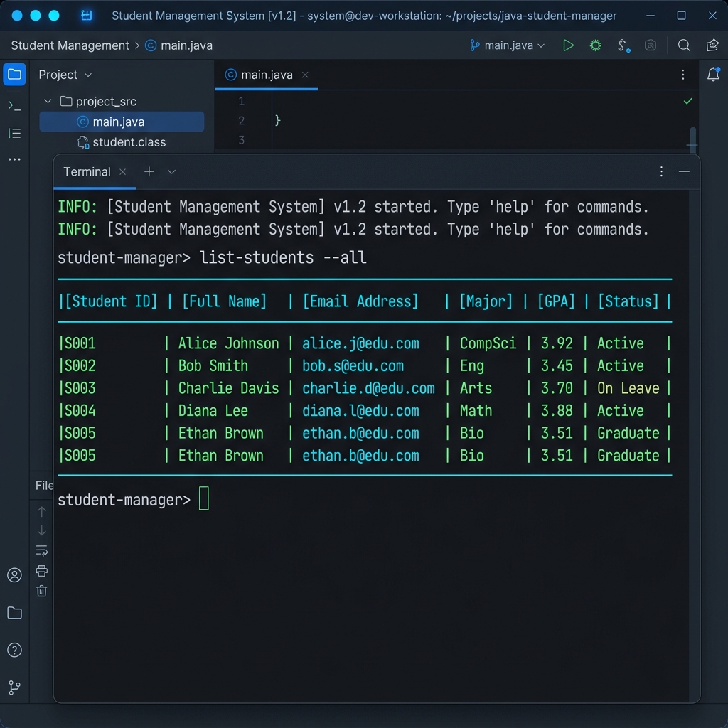This screenshot has width=728, height=728.
Task: Click the [Status] column header
Action: [x=628, y=301]
